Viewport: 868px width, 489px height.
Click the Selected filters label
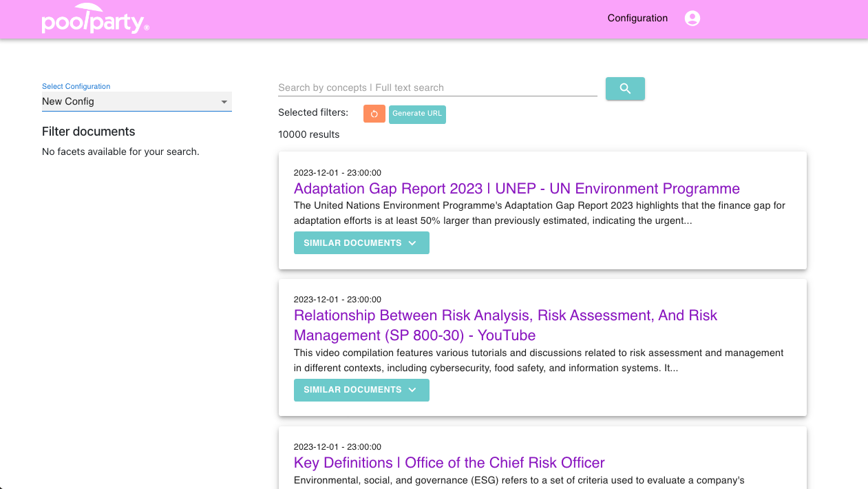tap(313, 112)
